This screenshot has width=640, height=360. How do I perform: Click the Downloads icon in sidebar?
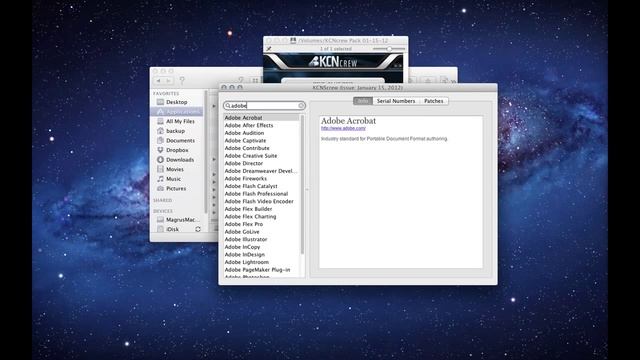160,160
